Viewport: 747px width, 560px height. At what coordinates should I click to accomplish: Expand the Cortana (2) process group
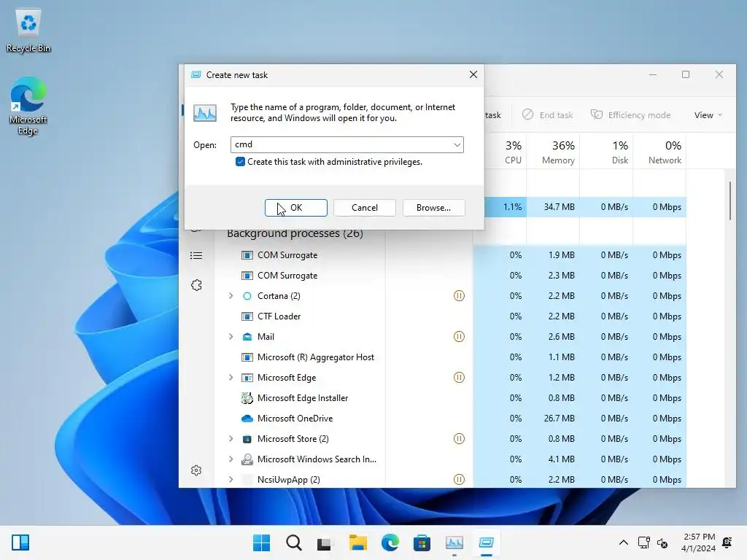pos(231,296)
